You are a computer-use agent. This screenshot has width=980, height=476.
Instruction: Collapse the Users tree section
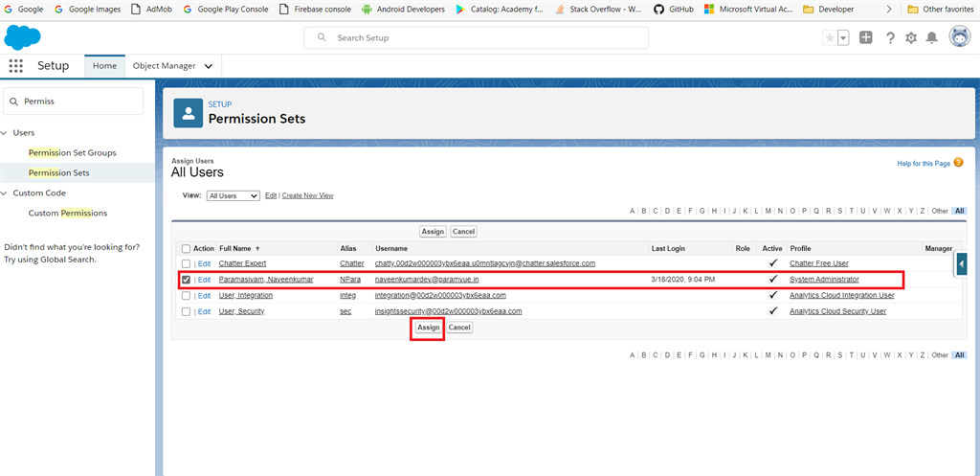click(x=5, y=132)
